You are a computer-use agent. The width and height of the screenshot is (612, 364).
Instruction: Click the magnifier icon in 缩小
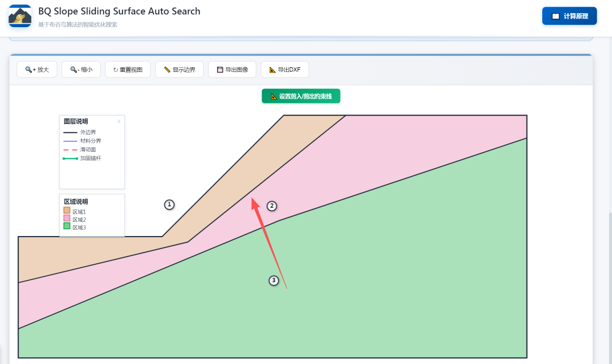(x=74, y=70)
